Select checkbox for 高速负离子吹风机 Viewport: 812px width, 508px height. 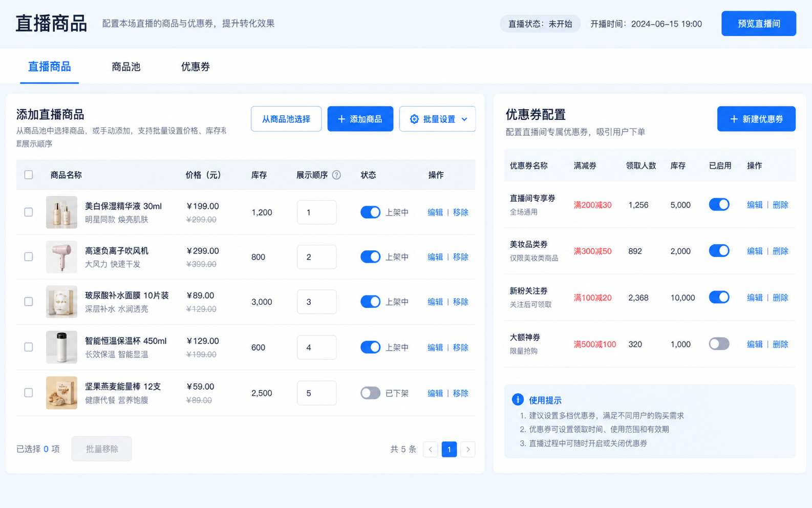29,257
